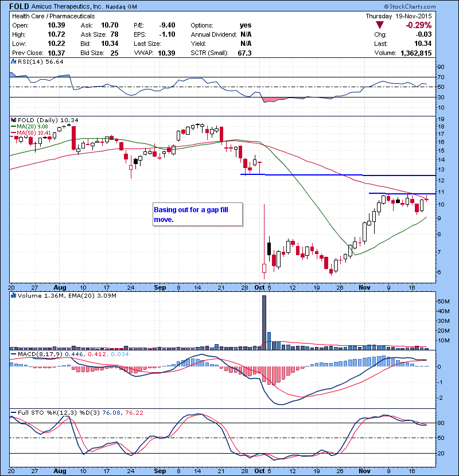
Task: Click the tall early-October volume spike bar
Action: [264, 323]
